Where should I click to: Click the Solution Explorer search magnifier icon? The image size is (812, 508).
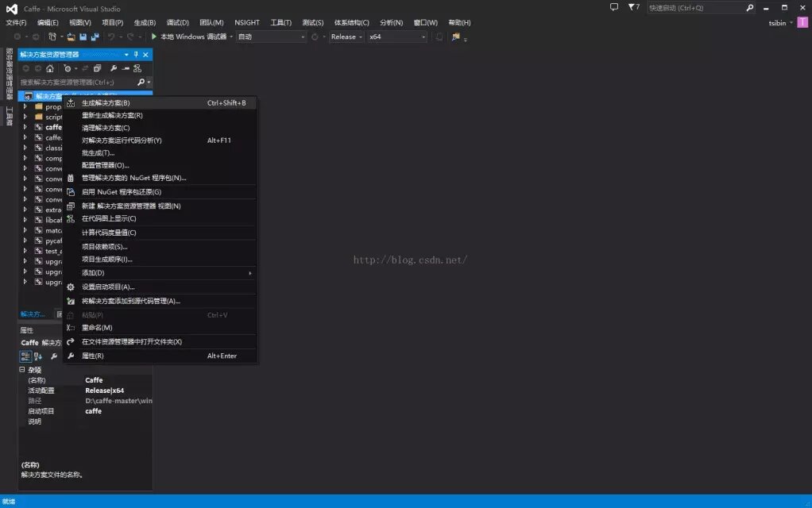pos(141,82)
